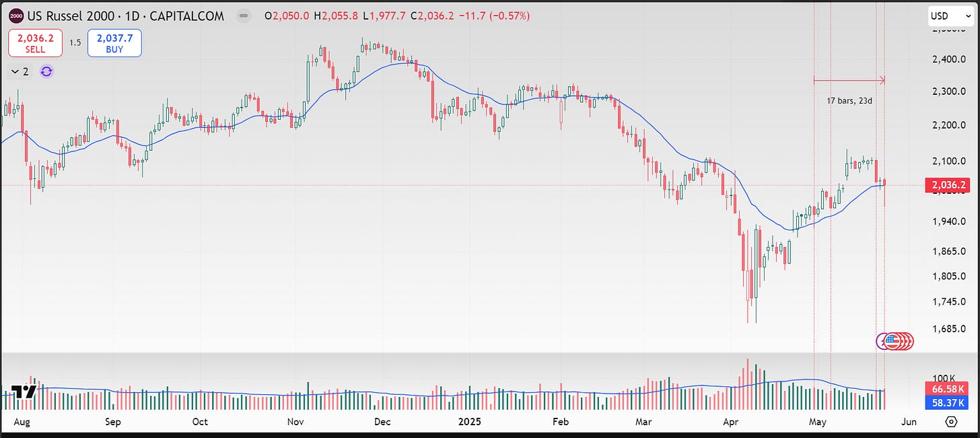Click the red SELL price button

point(35,44)
